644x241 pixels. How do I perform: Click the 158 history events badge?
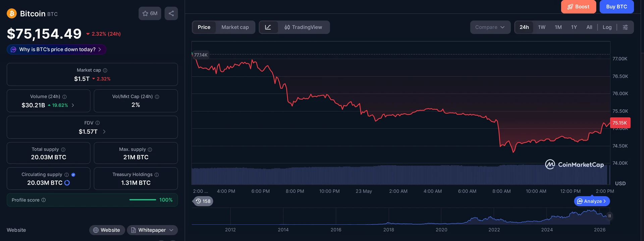click(203, 201)
